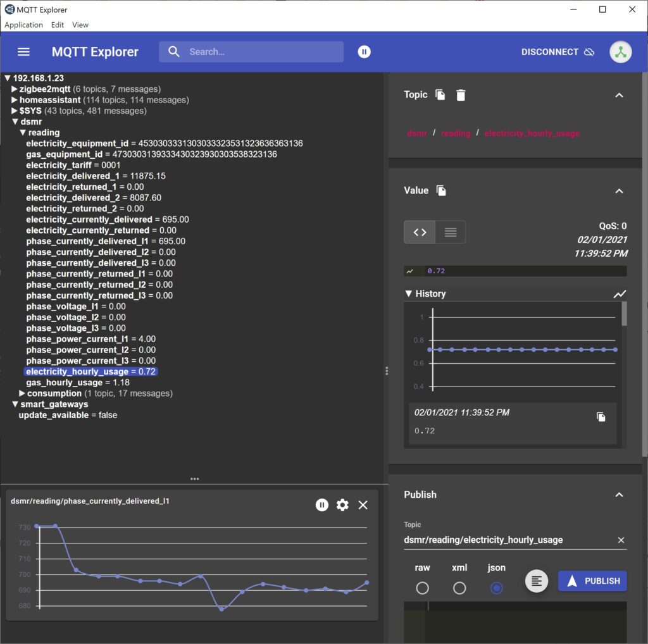Format the publish payload with the align icon
Viewport: 648px width, 644px height.
point(536,581)
